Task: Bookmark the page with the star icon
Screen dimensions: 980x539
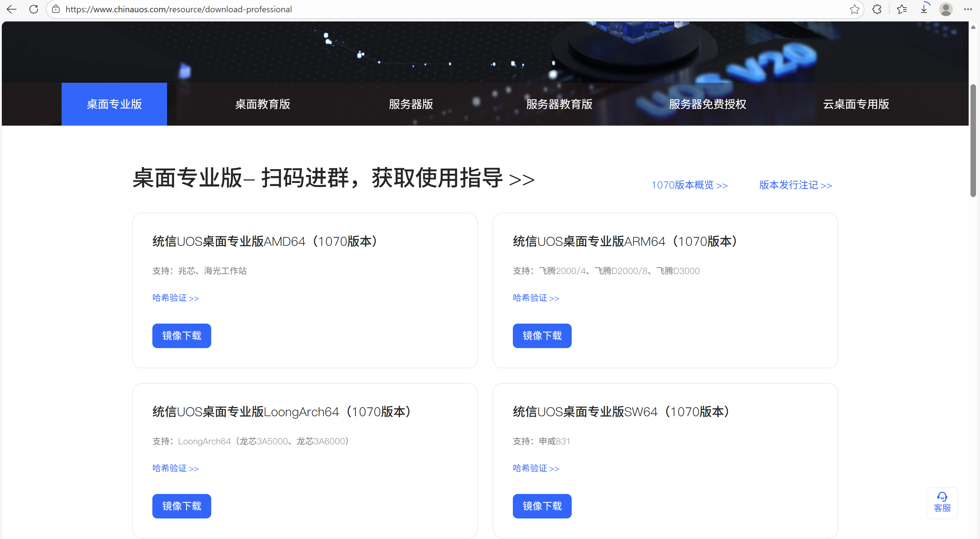Action: click(x=854, y=9)
